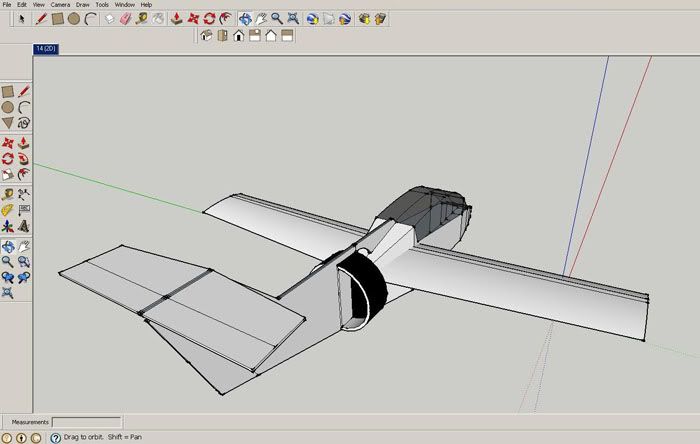Select the Axes tool

tap(8, 226)
